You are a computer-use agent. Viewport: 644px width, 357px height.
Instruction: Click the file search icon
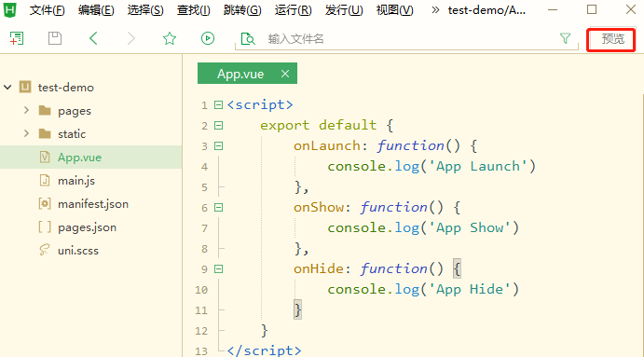click(248, 39)
